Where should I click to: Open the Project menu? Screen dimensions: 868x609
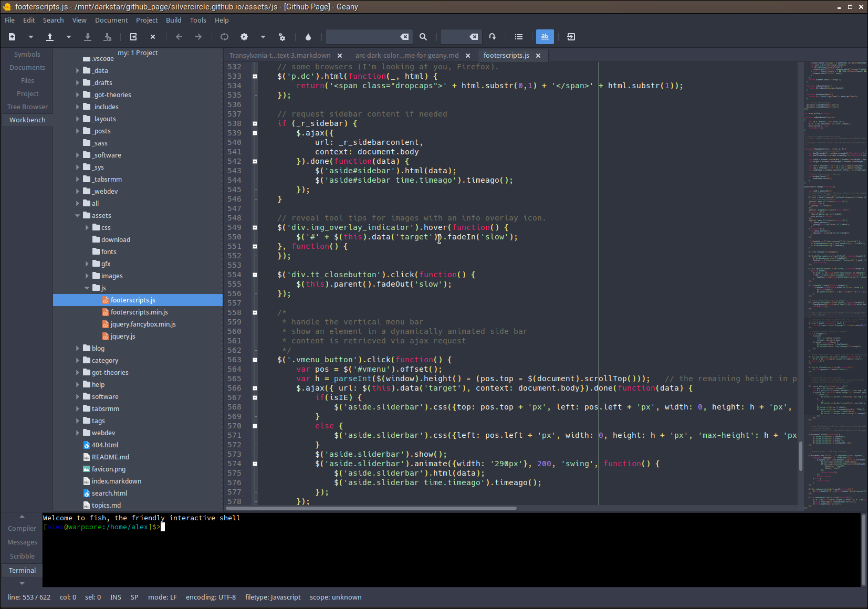[147, 20]
